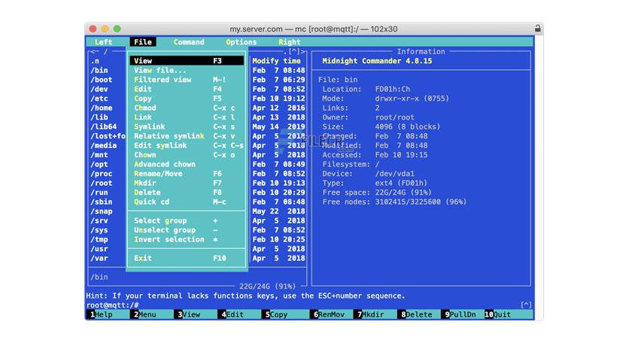Image resolution: width=629 pixels, height=364 pixels.
Task: Click the panel history [^] arrow in header
Action: pyautogui.click(x=294, y=51)
